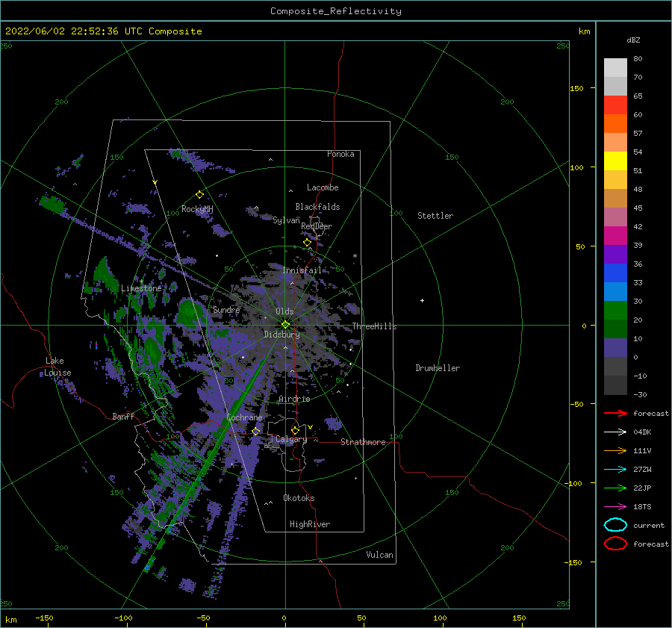The image size is (672, 628).
Task: Click the Lacombe label
Action: tap(323, 187)
